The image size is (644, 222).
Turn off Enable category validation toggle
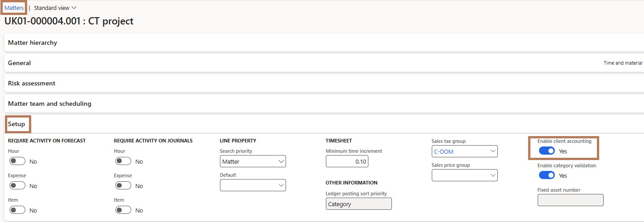click(547, 175)
